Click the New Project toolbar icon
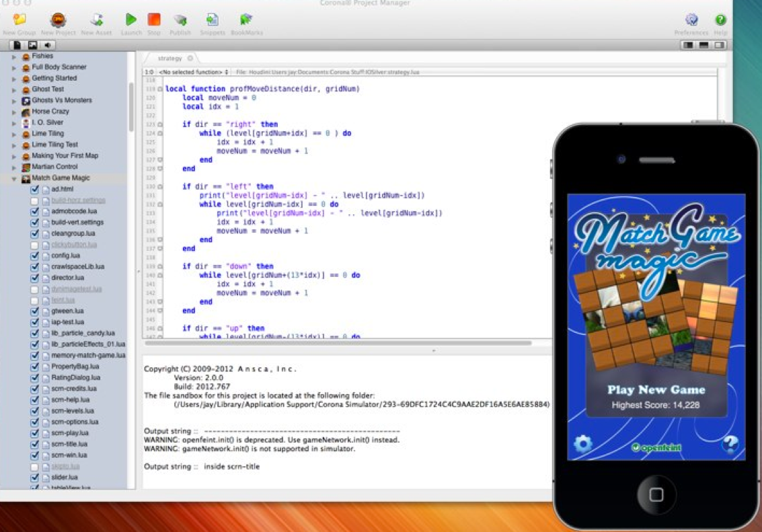The height and width of the screenshot is (532, 762). coord(59,20)
